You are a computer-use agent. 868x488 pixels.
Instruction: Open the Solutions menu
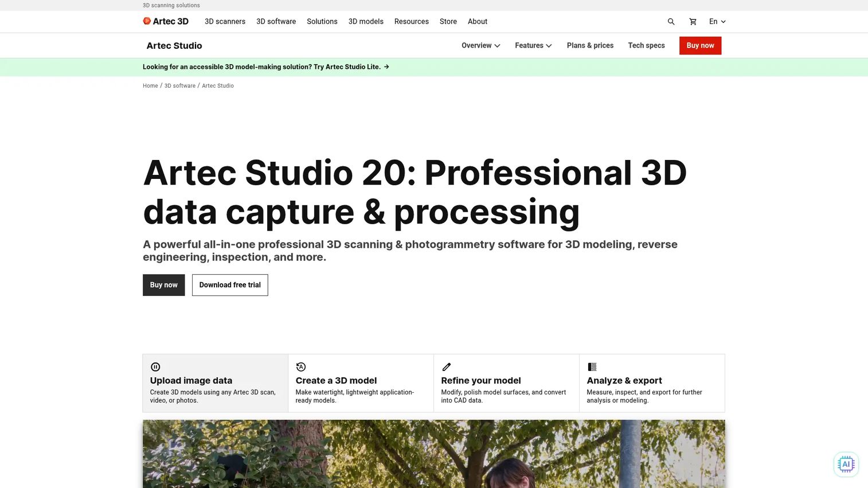tap(322, 22)
